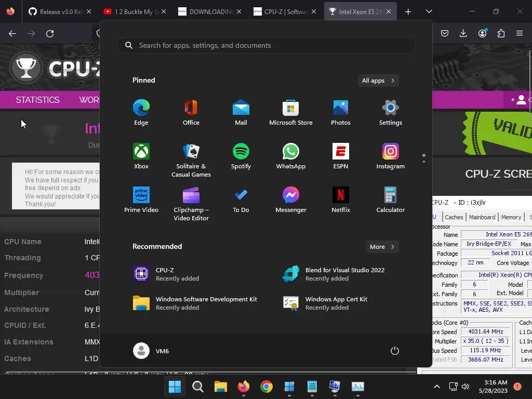Open the Calculator app

point(391,200)
